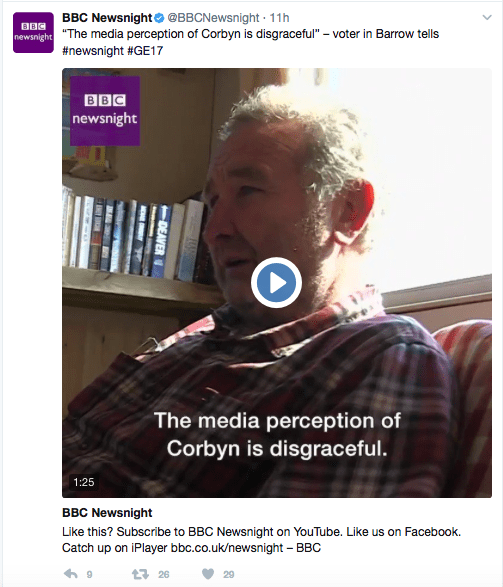This screenshot has height=587, width=503.
Task: Click the video subtitle caption text
Action: pos(277,434)
